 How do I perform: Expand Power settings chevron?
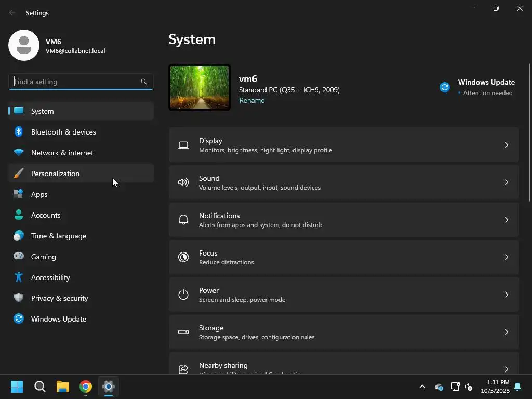[506, 295]
